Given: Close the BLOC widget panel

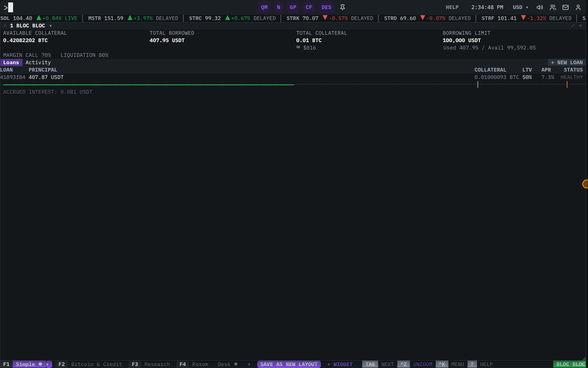Looking at the screenshot, I should pos(580,26).
